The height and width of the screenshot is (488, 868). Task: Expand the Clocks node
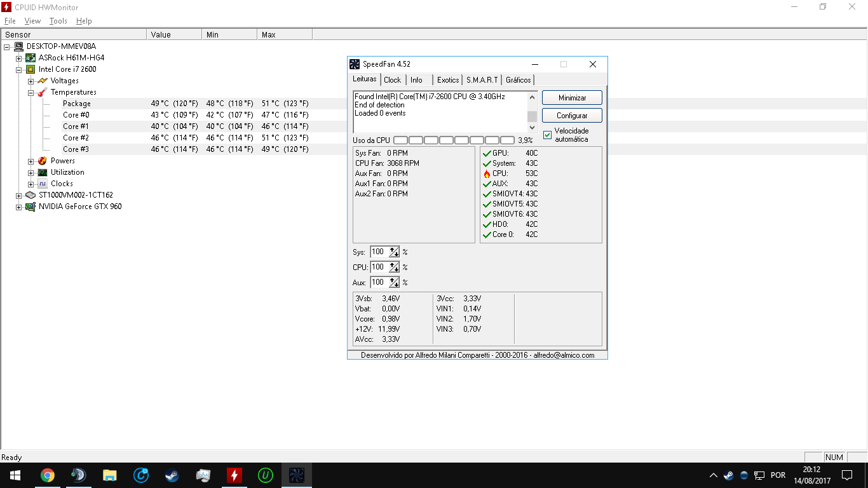[31, 184]
